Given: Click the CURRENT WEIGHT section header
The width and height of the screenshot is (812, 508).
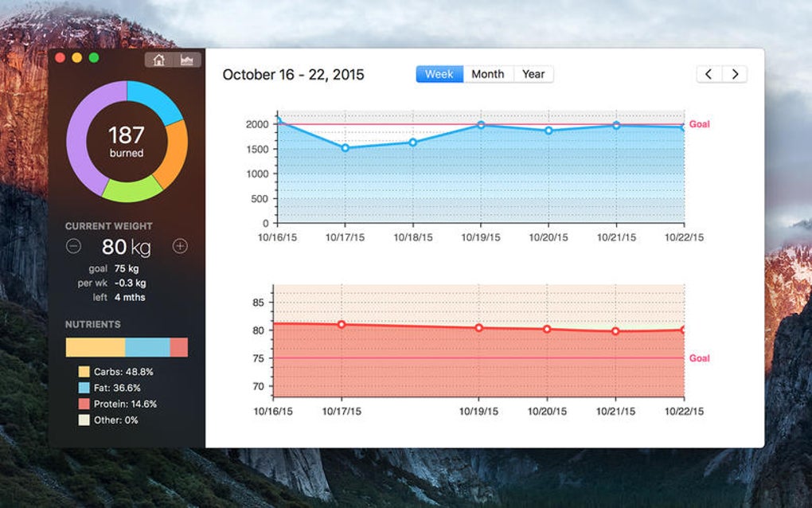Looking at the screenshot, I should (109, 226).
